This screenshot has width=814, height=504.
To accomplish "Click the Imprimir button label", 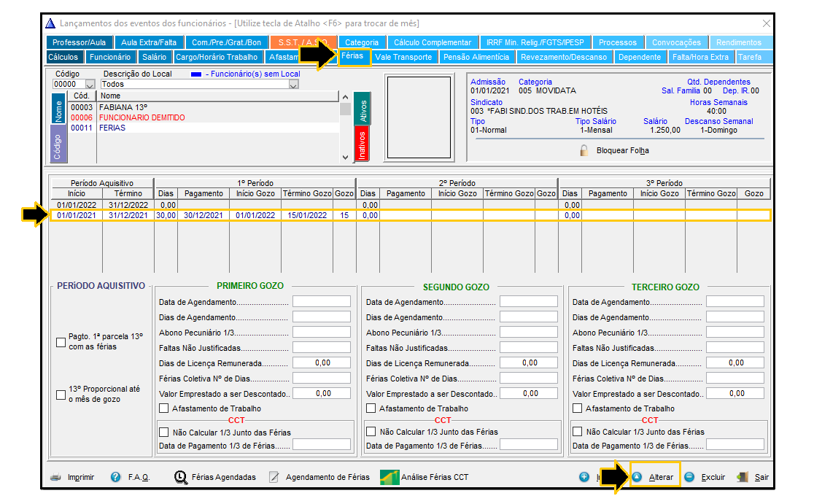I will (x=81, y=477).
